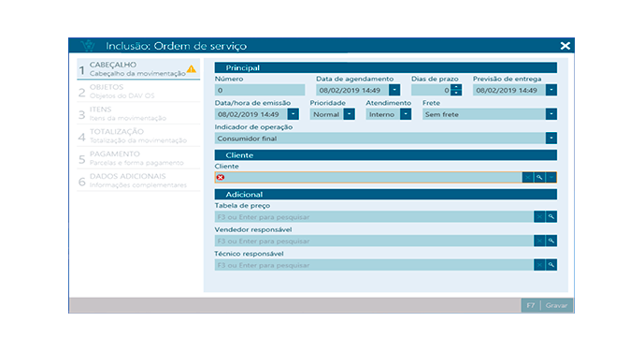Go to the Pagamento step

click(138, 158)
